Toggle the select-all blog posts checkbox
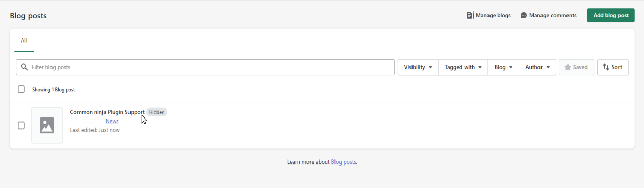 [x=21, y=89]
